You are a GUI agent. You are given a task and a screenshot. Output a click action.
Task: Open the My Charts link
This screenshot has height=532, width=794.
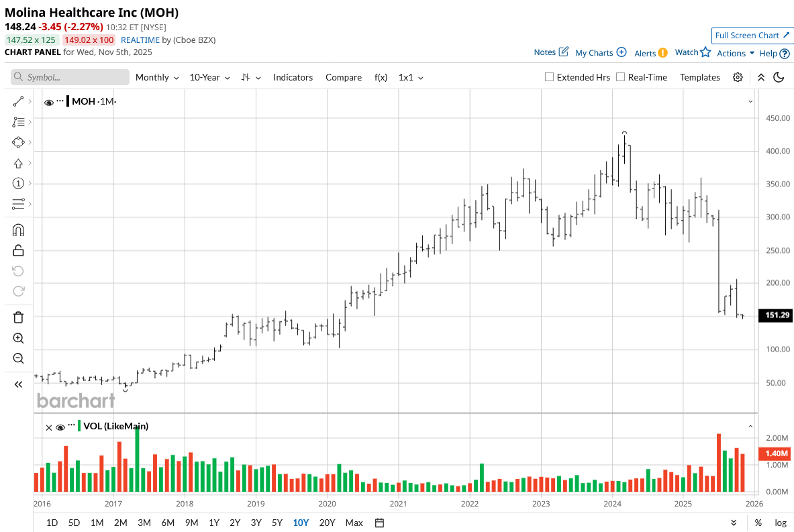601,52
